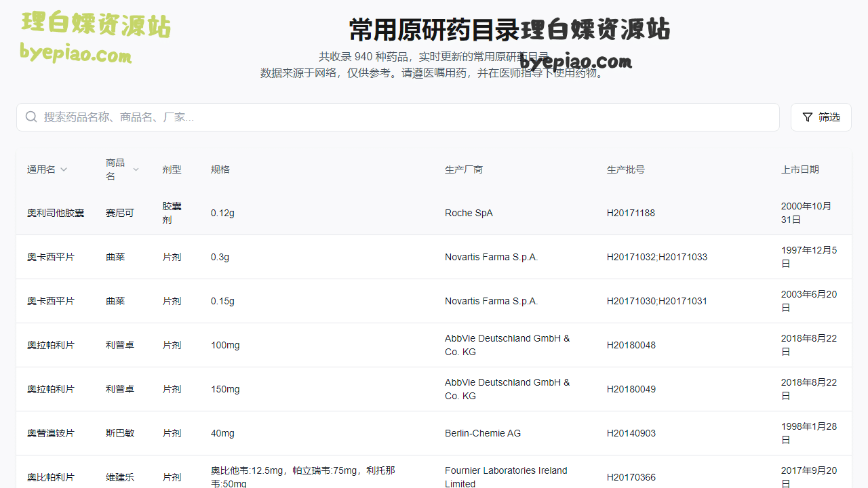868x488 pixels.
Task: Select date 1997年12月5日
Action: (809, 257)
